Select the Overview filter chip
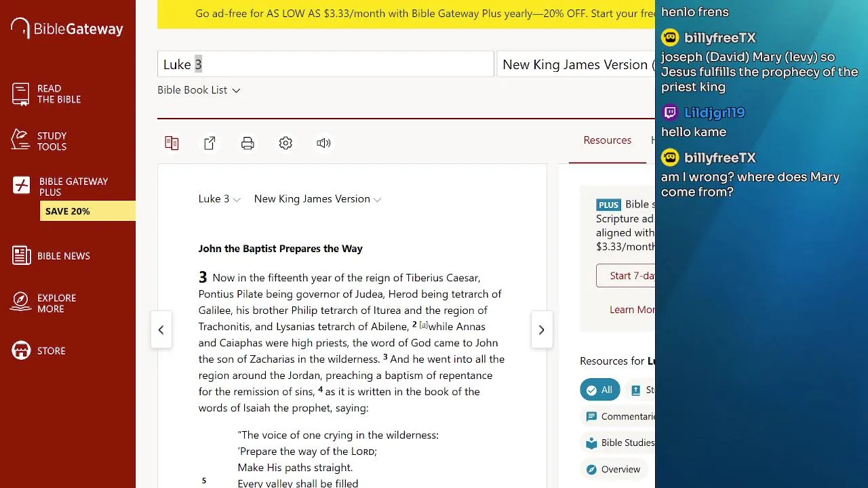 614,469
